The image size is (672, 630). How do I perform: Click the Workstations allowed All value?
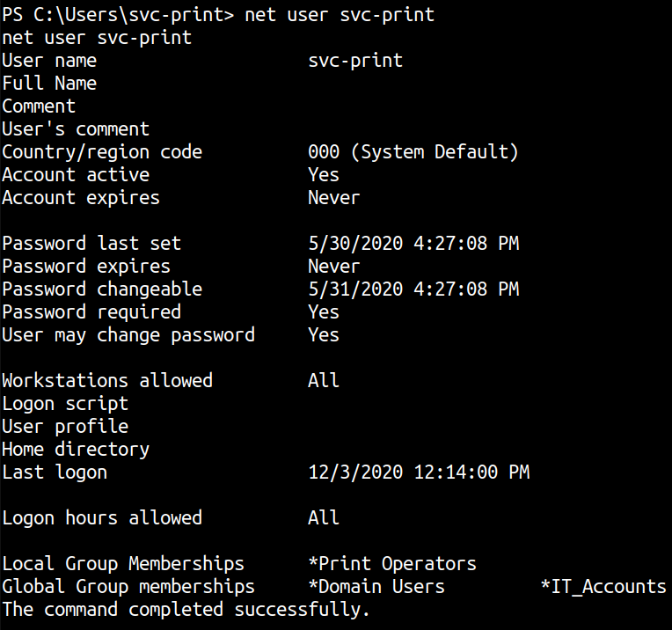[324, 381]
